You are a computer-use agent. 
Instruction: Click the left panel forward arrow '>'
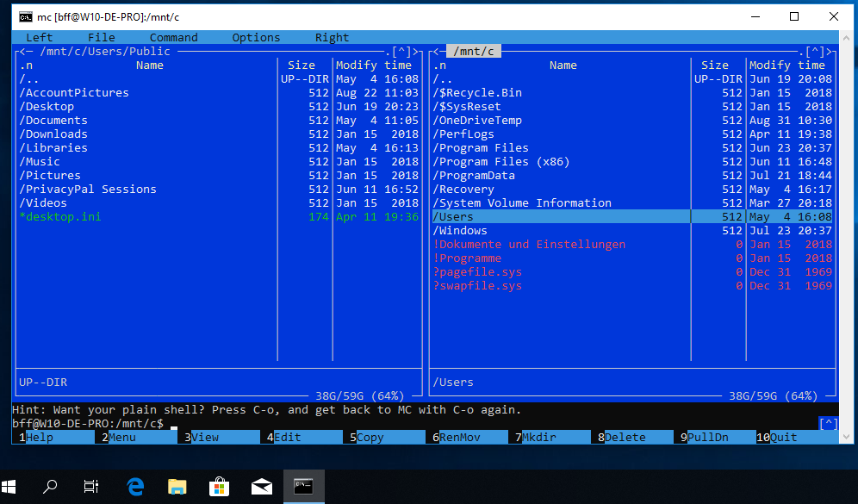click(x=415, y=52)
